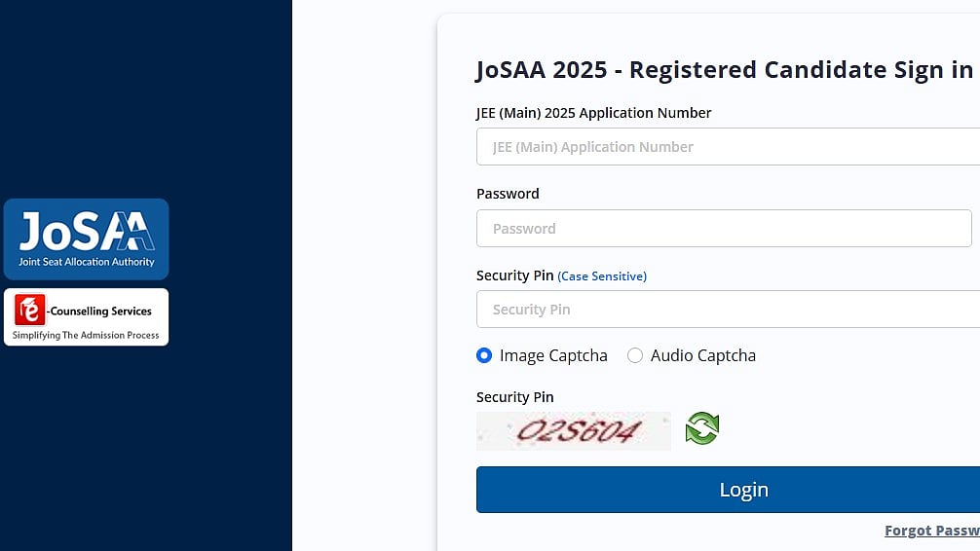Click the 'Audio Captcha' label text

tap(703, 355)
